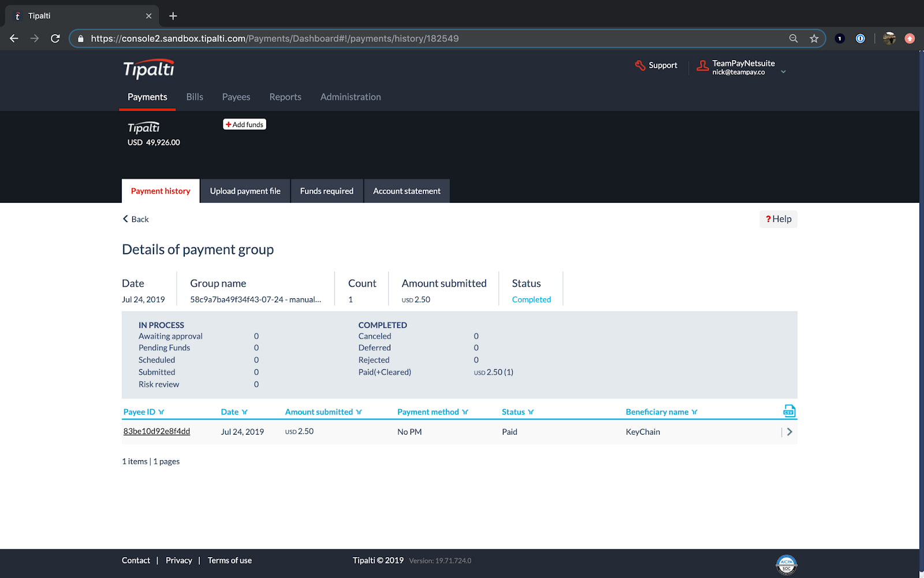Switch to Account statement tab
The width and height of the screenshot is (924, 578).
click(x=407, y=191)
